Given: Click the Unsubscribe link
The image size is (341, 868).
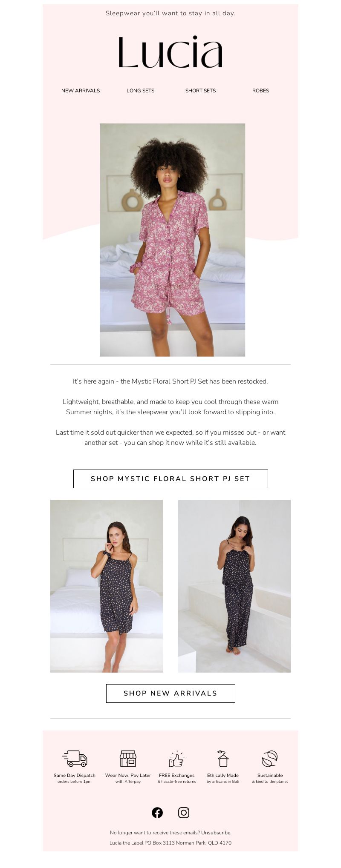Looking at the screenshot, I should coord(216,833).
